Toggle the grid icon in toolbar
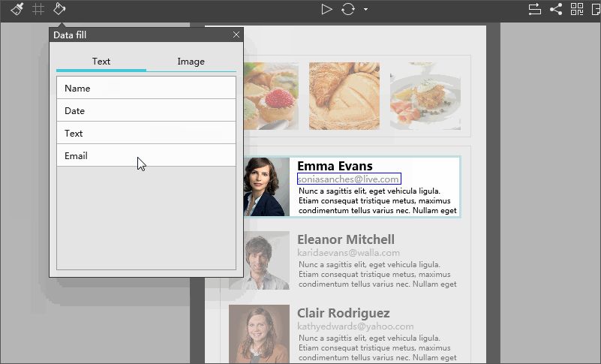This screenshot has width=601, height=364. coord(38,9)
